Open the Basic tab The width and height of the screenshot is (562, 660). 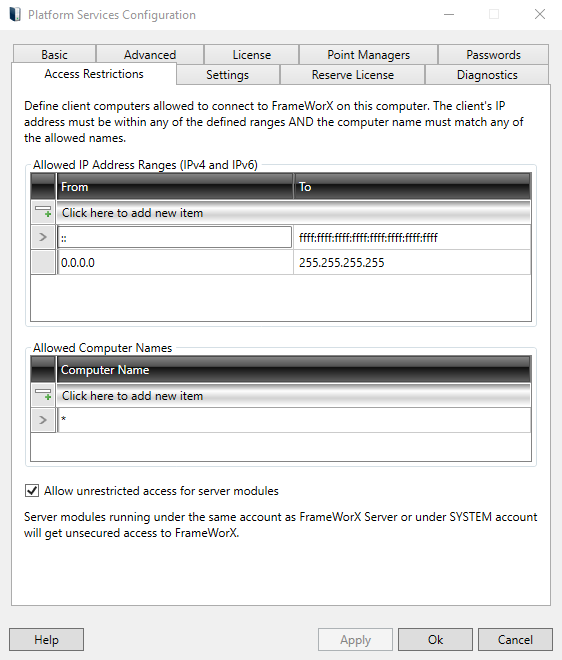[x=54, y=54]
